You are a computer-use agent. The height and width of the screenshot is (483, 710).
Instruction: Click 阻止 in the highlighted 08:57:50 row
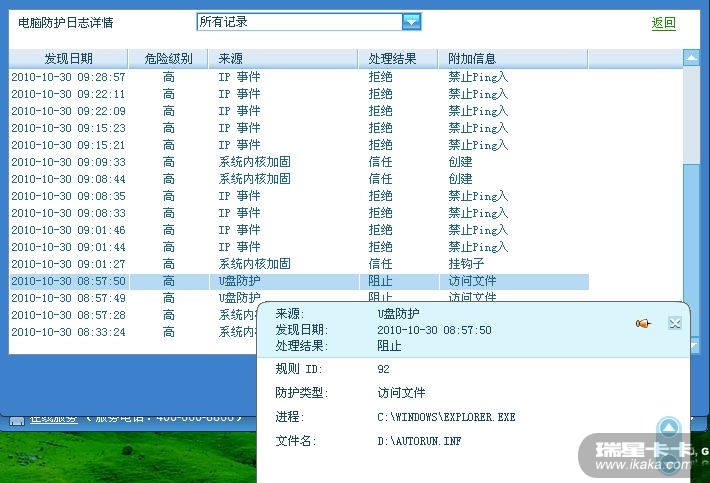380,281
